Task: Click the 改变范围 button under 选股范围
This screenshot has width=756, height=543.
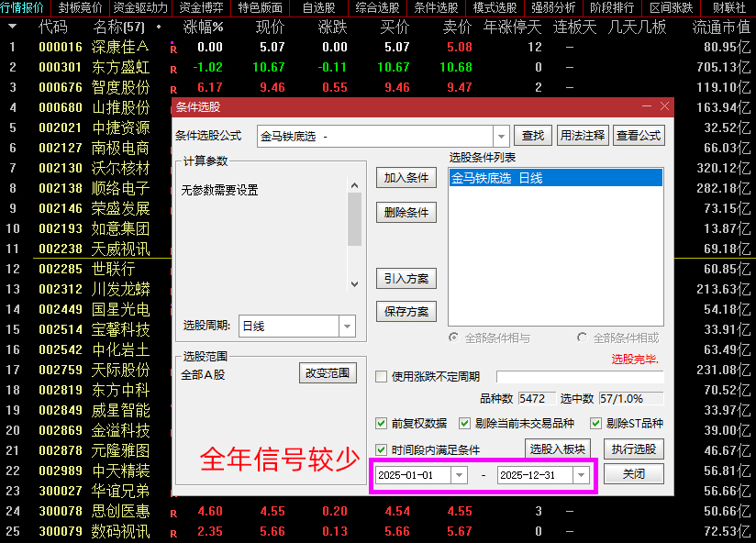Action: point(327,372)
